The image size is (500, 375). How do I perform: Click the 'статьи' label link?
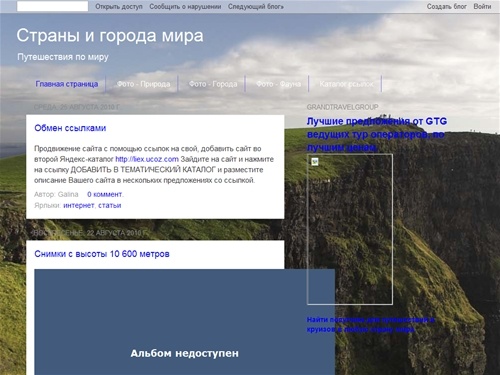coord(110,205)
